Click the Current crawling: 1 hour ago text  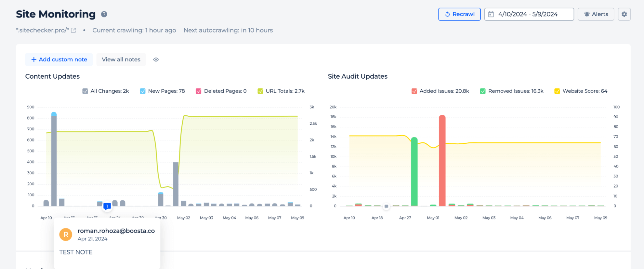click(134, 30)
